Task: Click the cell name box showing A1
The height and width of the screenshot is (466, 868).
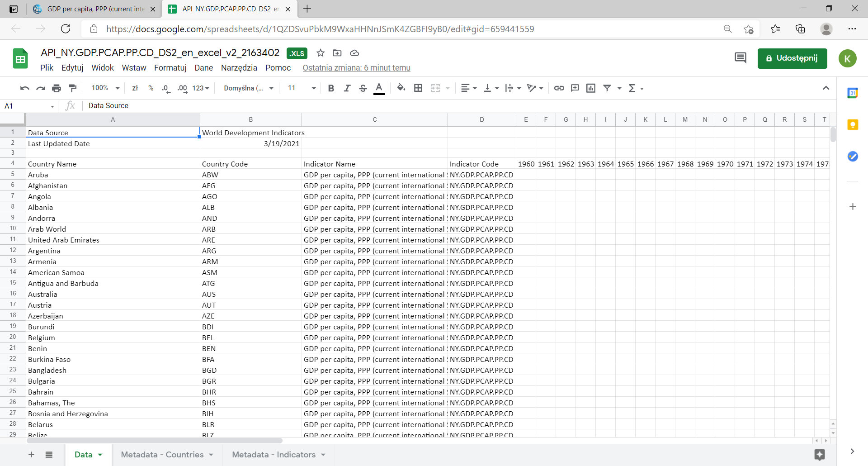Action: pyautogui.click(x=27, y=106)
